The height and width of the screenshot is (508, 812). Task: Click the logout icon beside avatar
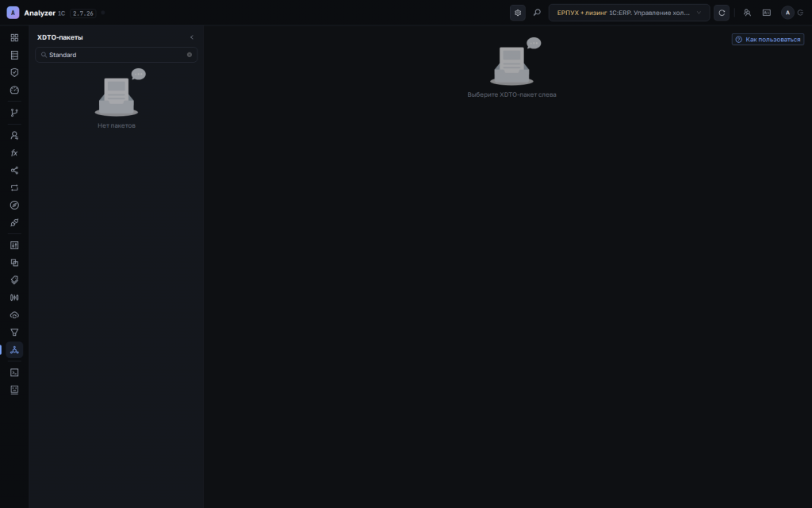tap(801, 13)
